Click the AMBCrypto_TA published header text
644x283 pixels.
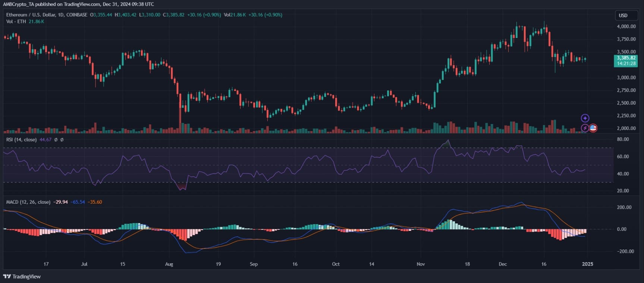(x=78, y=4)
